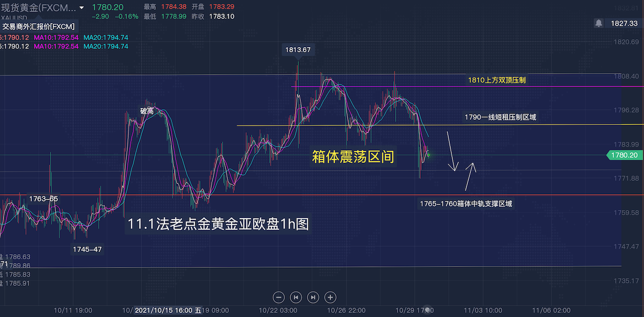Click the 1745-47 low price annotation
Viewport: 644px width, 317px height.
click(x=88, y=249)
